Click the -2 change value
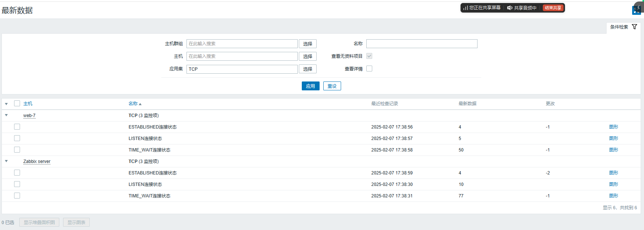The image size is (644, 230). click(548, 173)
